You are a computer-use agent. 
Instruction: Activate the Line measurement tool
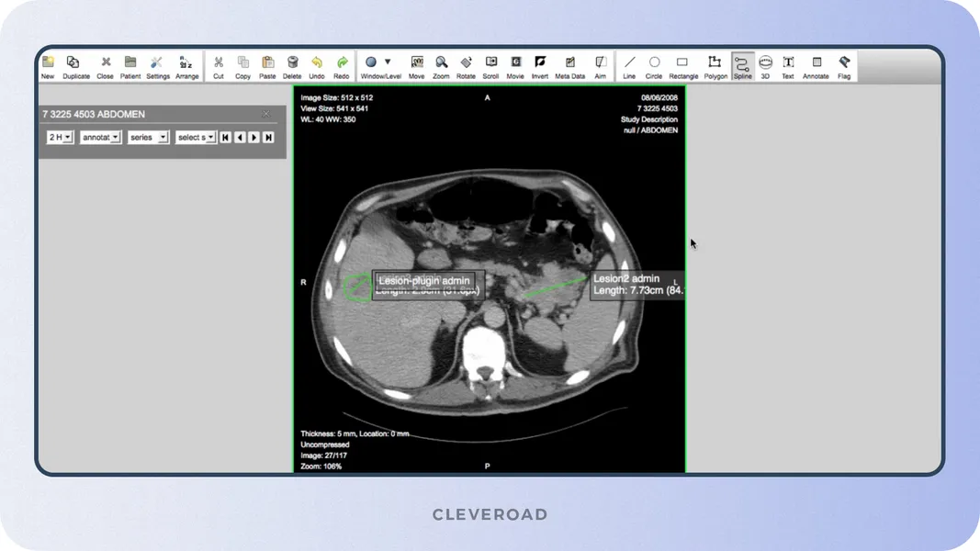pos(629,64)
